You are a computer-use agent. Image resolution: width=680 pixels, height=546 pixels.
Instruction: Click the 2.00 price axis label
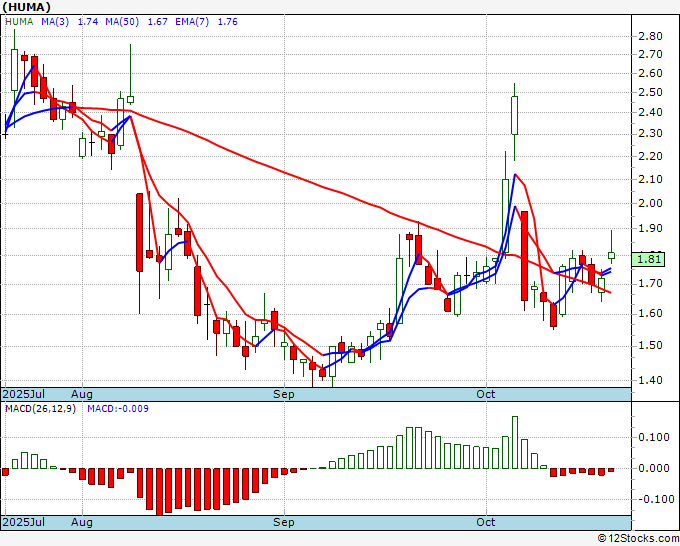pyautogui.click(x=650, y=204)
